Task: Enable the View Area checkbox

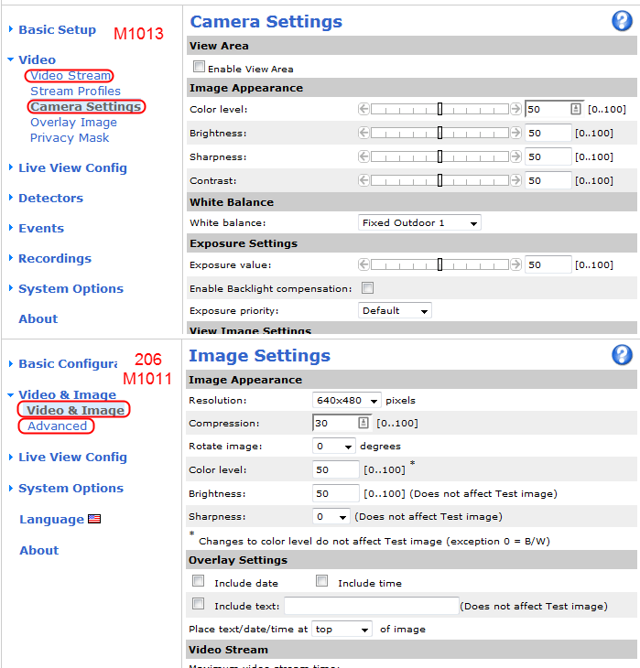Action: click(x=199, y=67)
